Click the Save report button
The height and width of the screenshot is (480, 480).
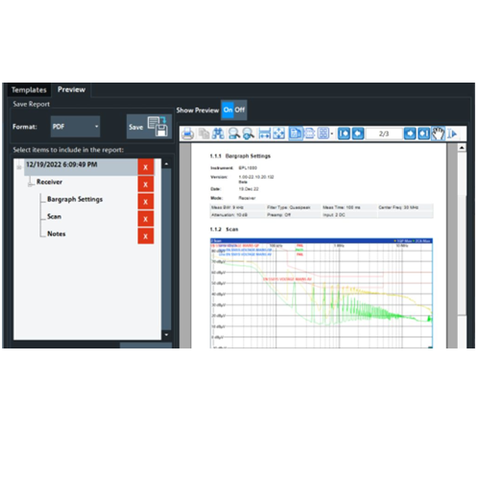click(149, 127)
